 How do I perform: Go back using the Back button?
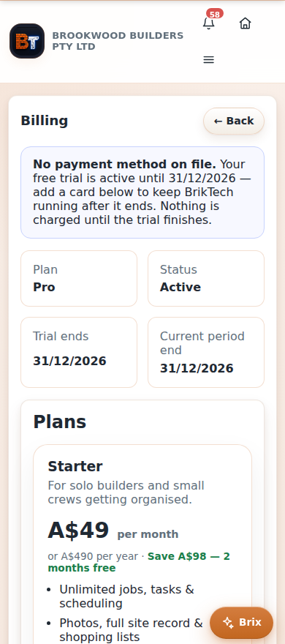(234, 121)
